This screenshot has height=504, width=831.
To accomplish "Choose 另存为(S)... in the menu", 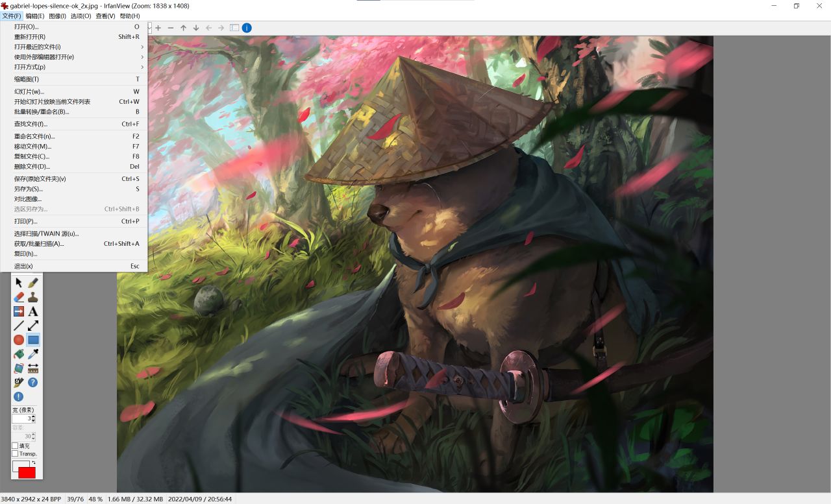I will click(74, 189).
